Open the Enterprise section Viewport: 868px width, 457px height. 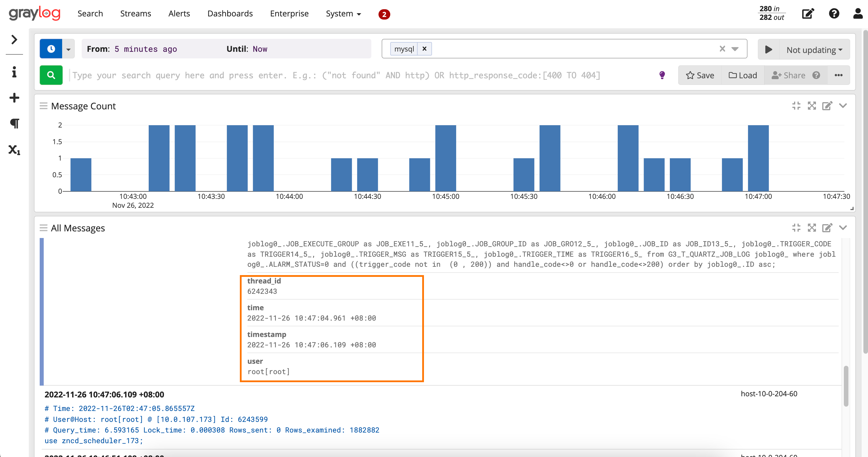pyautogui.click(x=289, y=14)
